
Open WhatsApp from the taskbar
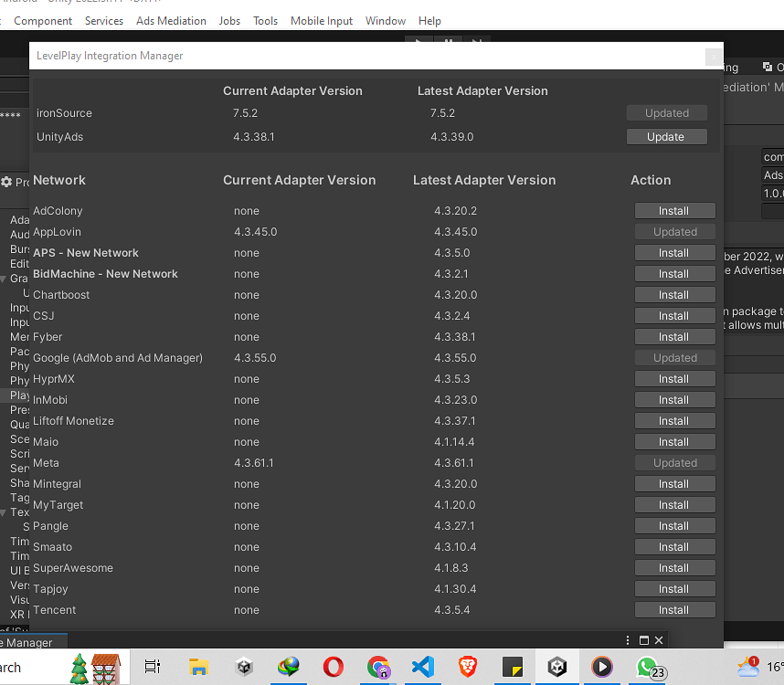click(x=647, y=668)
